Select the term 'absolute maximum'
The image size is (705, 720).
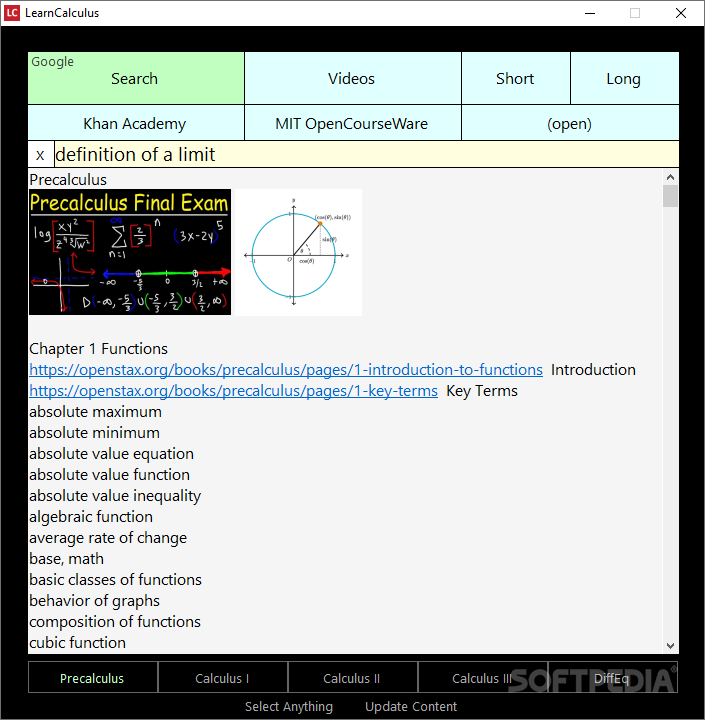tap(96, 412)
